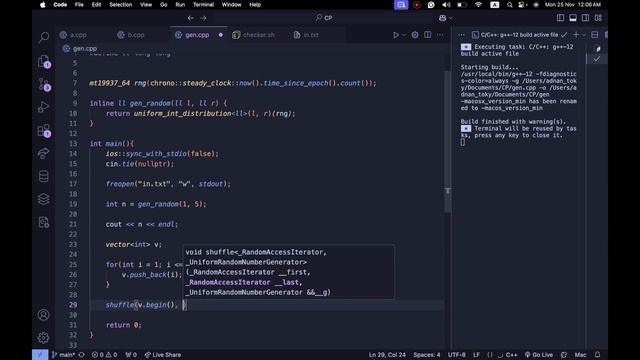This screenshot has width=640, height=360.
Task: Change end of line sequence LF
Action: point(476,355)
